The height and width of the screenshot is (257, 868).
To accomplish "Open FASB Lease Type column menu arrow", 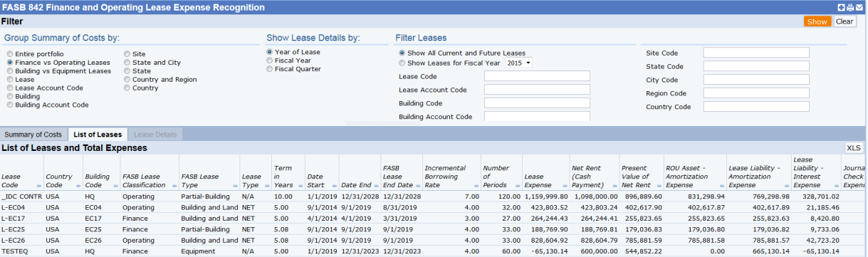I will point(235,185).
